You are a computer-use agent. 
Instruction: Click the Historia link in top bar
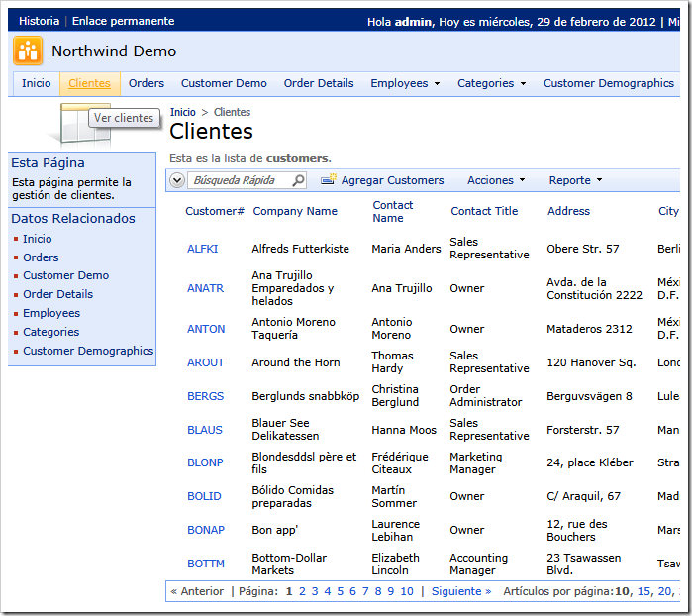[39, 21]
